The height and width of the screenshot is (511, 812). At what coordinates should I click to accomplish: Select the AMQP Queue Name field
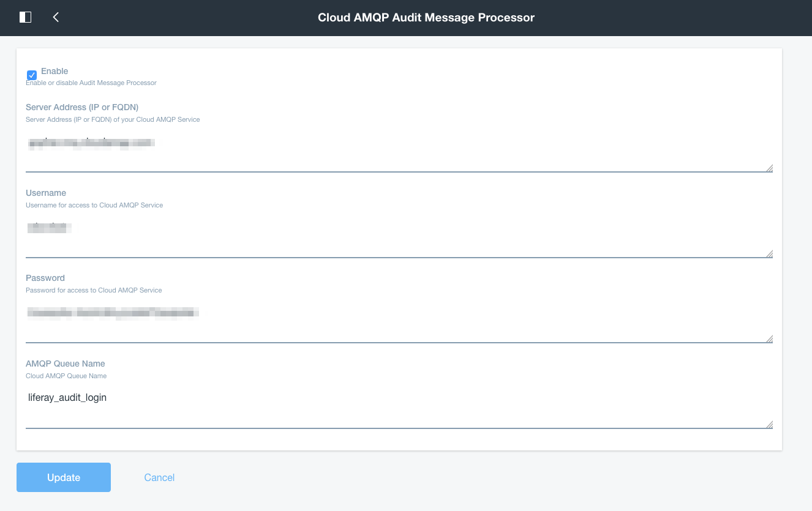[x=398, y=407]
